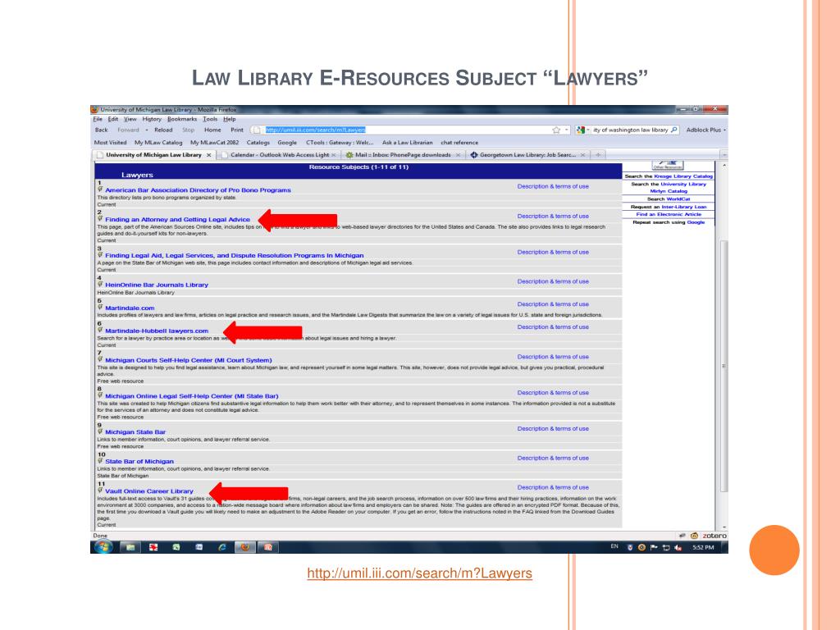Open Michigan Courts Self-Help Center link

click(x=189, y=360)
